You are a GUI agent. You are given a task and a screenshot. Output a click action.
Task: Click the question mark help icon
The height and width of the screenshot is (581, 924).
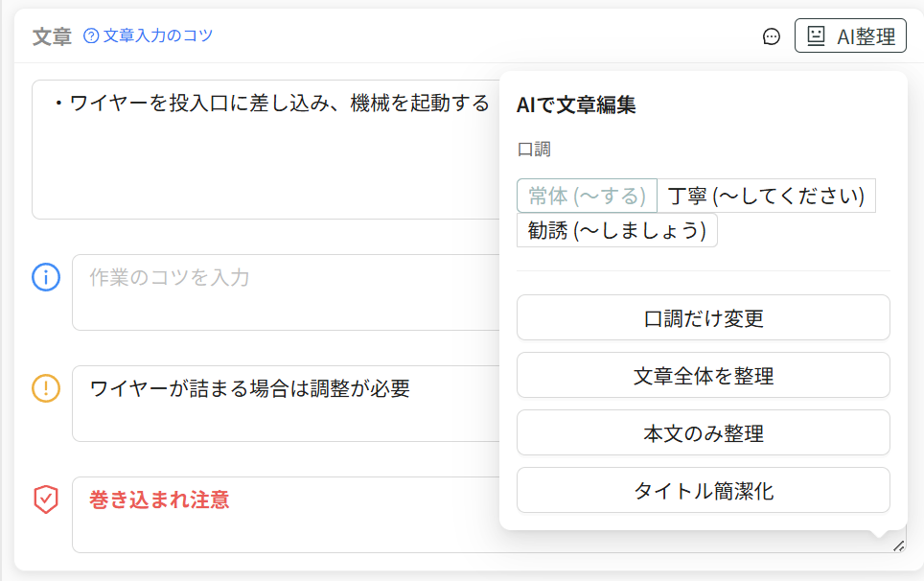[91, 35]
